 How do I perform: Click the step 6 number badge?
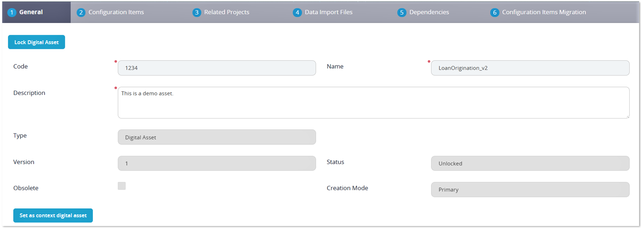pyautogui.click(x=495, y=12)
